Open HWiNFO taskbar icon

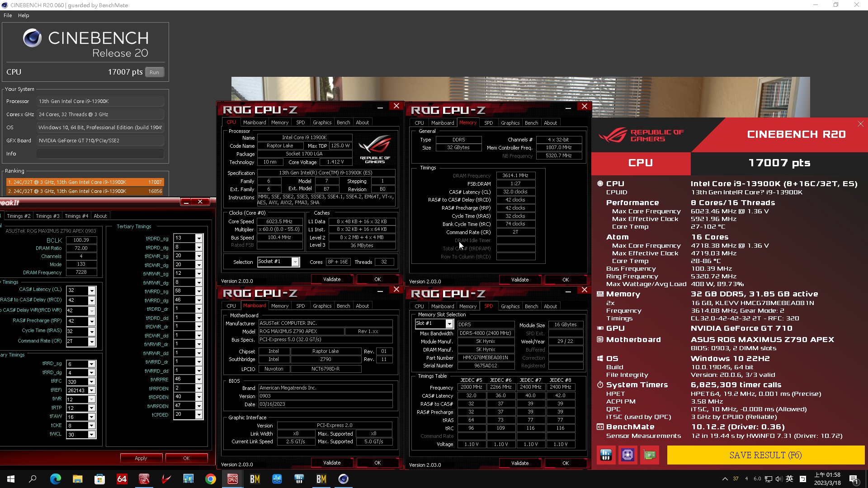pyautogui.click(x=299, y=479)
